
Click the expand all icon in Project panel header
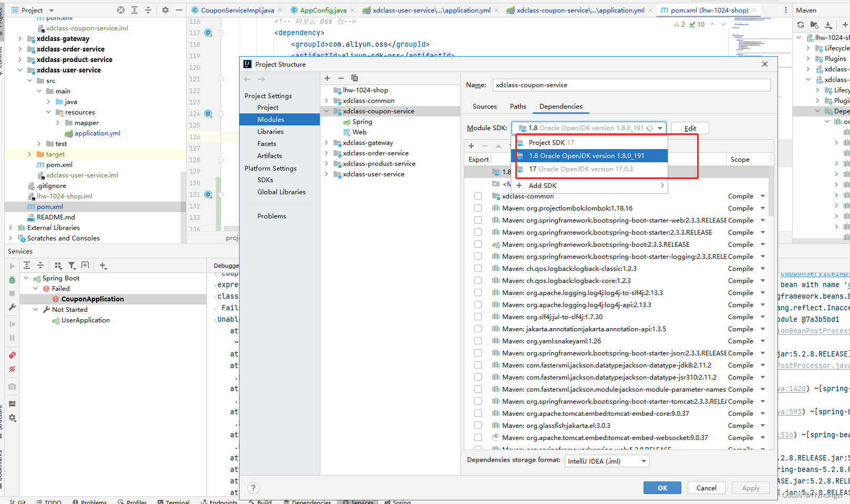click(134, 10)
